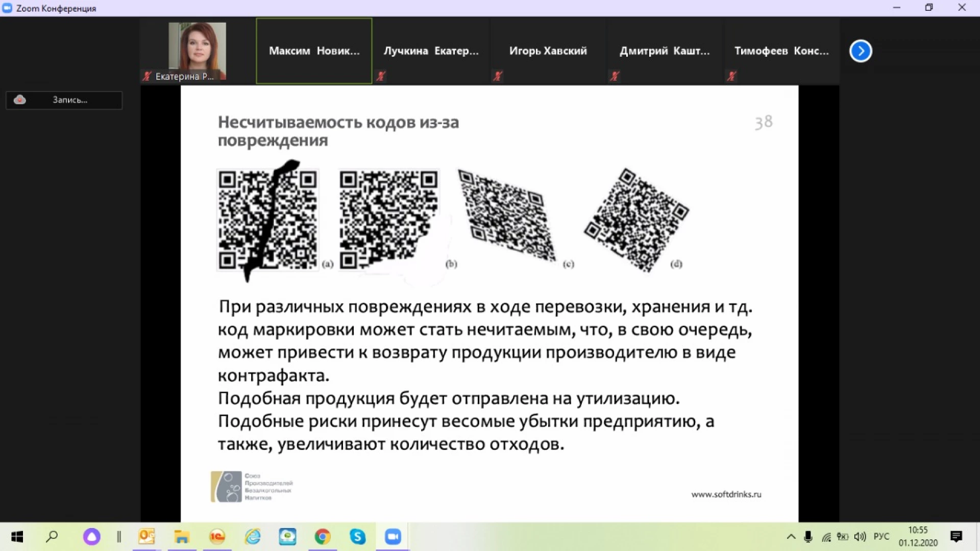Image resolution: width=980 pixels, height=551 pixels.
Task: Open Google Chrome from the taskbar
Action: (323, 537)
